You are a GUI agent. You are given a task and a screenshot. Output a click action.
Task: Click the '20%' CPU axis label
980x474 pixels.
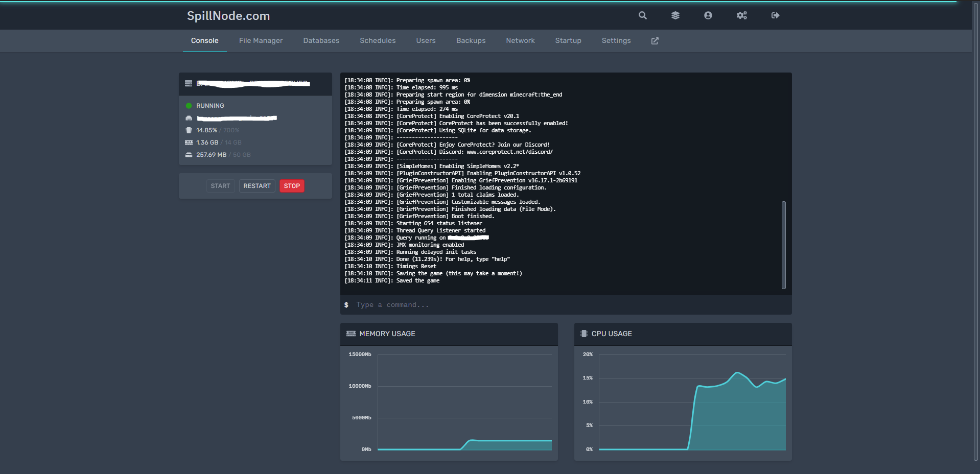coord(588,354)
